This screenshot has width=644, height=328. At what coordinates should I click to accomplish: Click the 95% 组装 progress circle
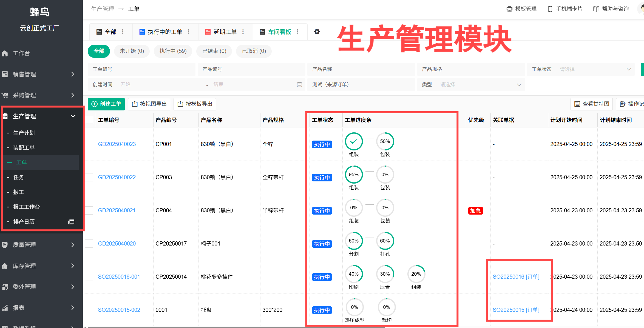354,174
